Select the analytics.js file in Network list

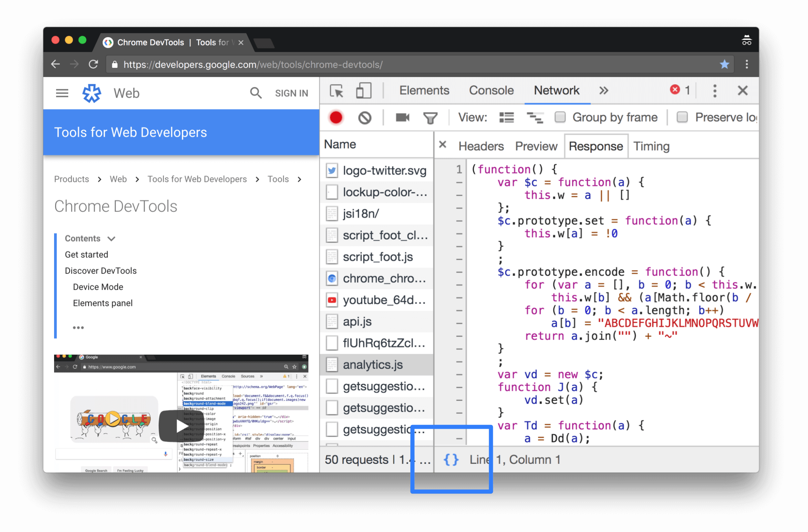(372, 364)
